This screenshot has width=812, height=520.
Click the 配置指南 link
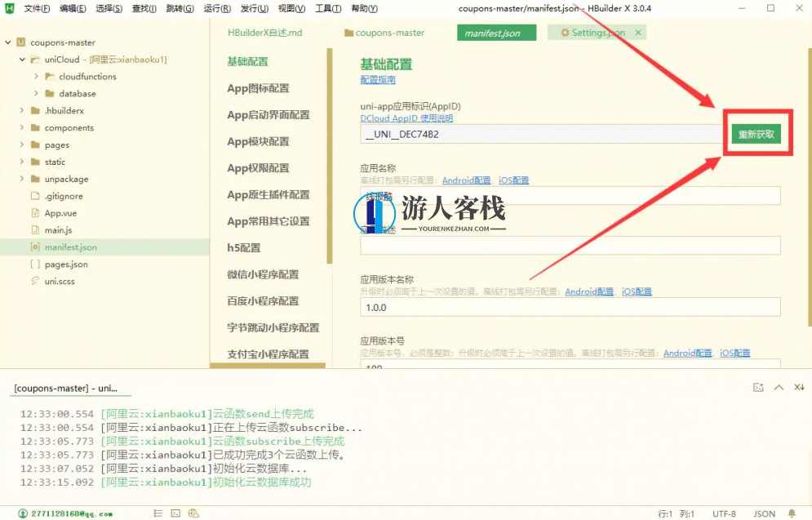pos(376,79)
